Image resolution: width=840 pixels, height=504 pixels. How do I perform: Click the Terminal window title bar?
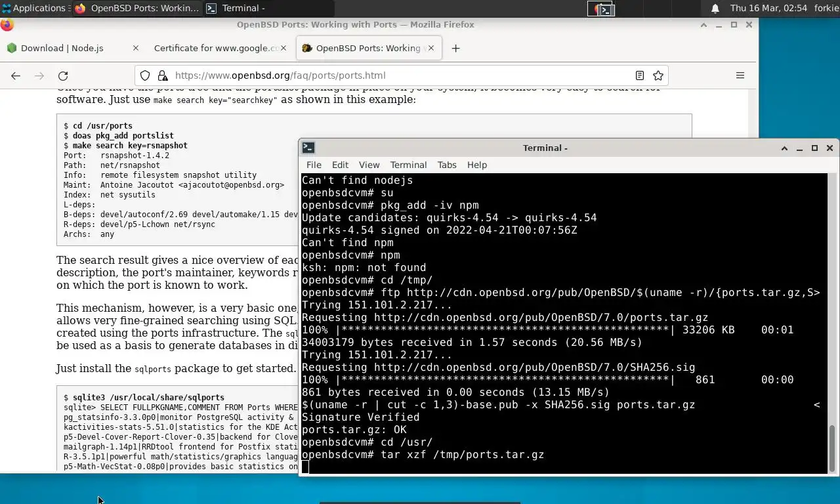[x=545, y=148]
